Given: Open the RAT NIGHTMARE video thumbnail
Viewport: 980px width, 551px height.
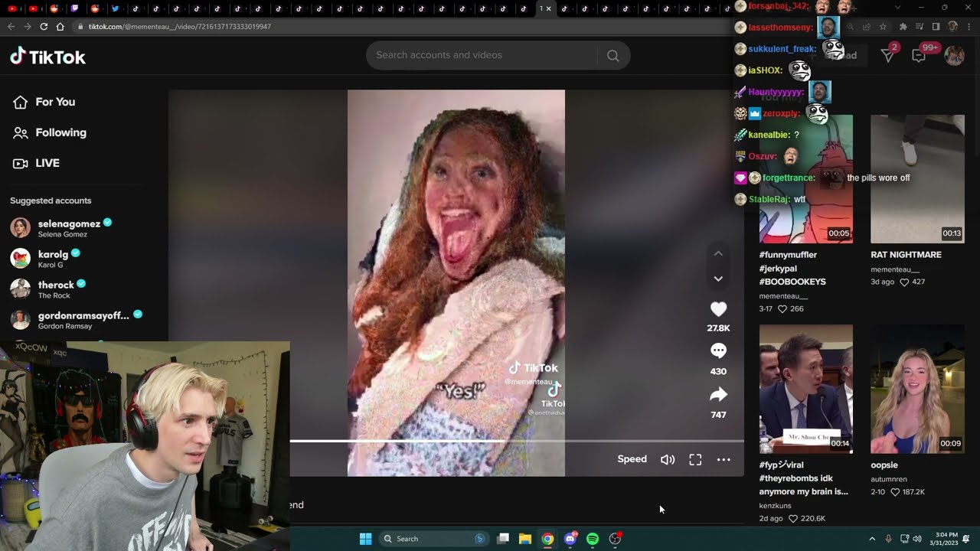Looking at the screenshot, I should 917,179.
